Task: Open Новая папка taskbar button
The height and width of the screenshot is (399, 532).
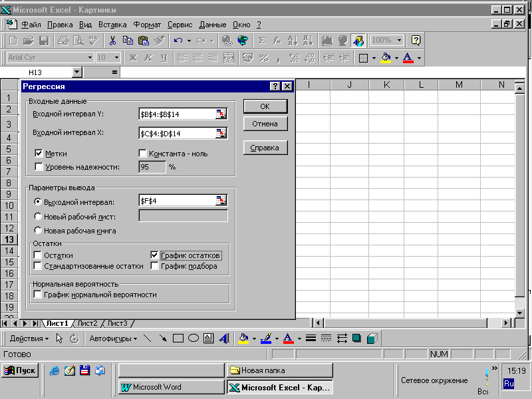Action: (279, 370)
